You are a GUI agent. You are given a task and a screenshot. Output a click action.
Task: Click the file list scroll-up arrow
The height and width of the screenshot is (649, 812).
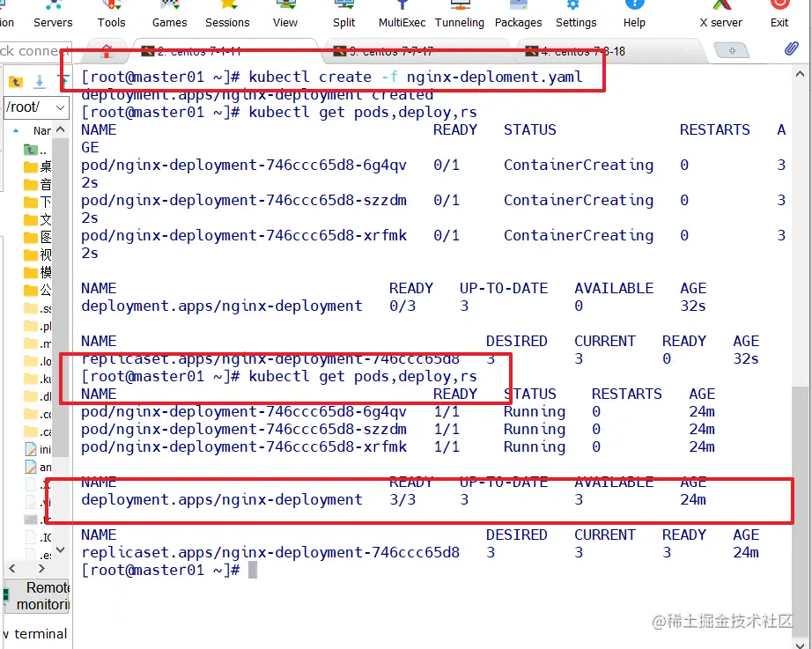(61, 129)
